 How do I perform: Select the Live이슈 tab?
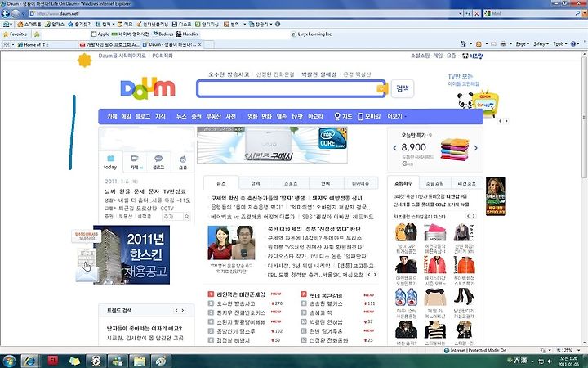(x=360, y=183)
